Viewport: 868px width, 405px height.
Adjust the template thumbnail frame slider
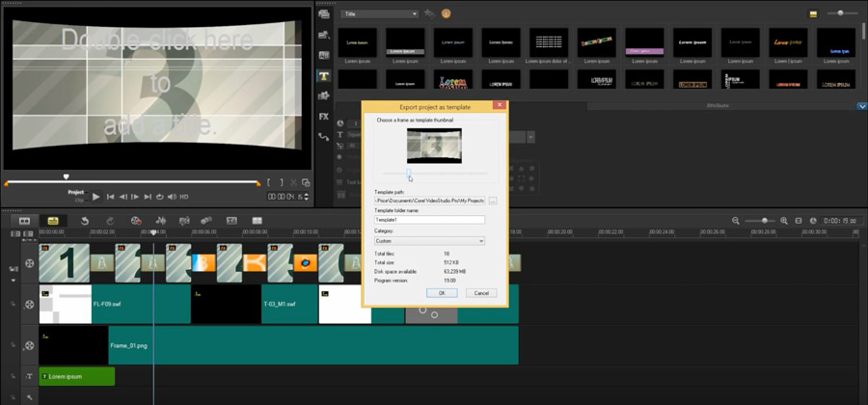(x=409, y=174)
